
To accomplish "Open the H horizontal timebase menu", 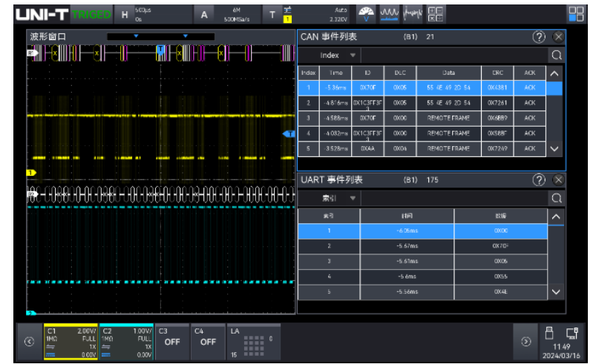I will [x=125, y=14].
